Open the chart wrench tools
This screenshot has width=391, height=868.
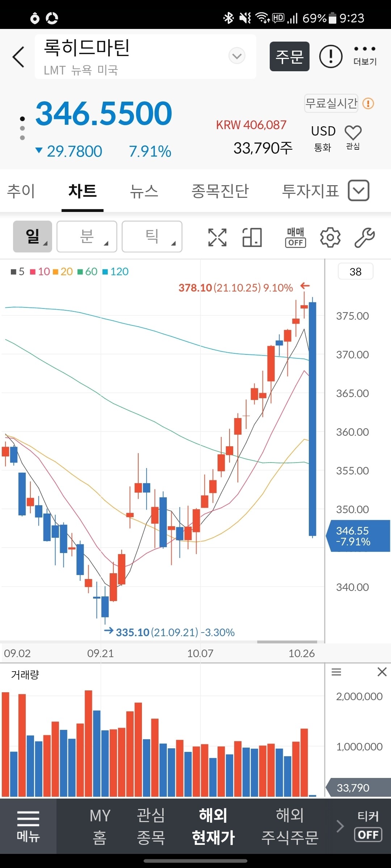click(x=364, y=238)
